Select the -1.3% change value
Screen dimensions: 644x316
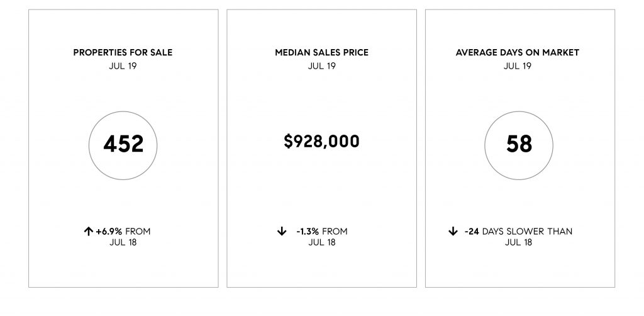point(308,232)
